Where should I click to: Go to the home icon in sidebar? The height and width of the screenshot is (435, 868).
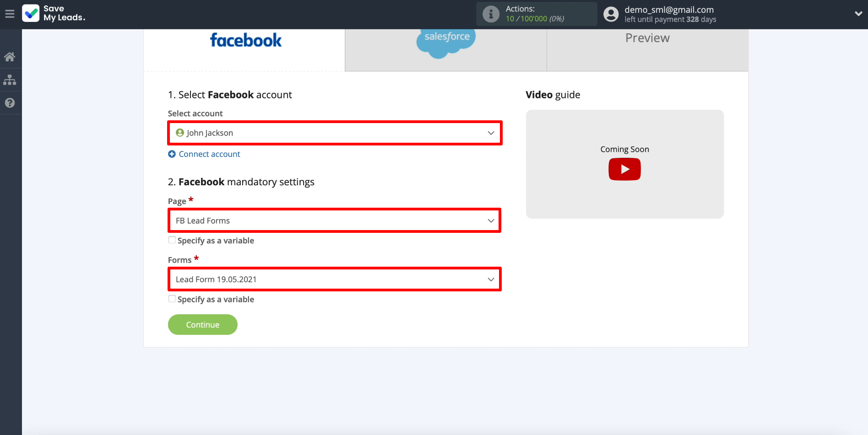coord(10,57)
